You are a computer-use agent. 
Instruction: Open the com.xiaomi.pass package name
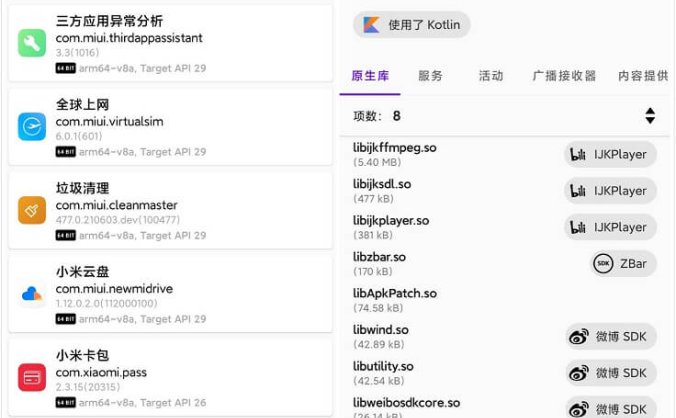(x=101, y=372)
